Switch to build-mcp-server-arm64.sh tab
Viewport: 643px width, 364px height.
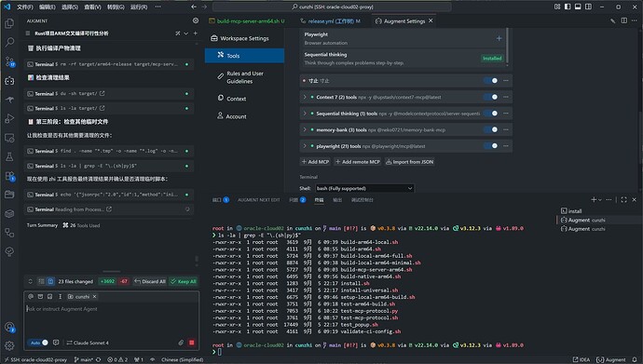pyautogui.click(x=247, y=20)
